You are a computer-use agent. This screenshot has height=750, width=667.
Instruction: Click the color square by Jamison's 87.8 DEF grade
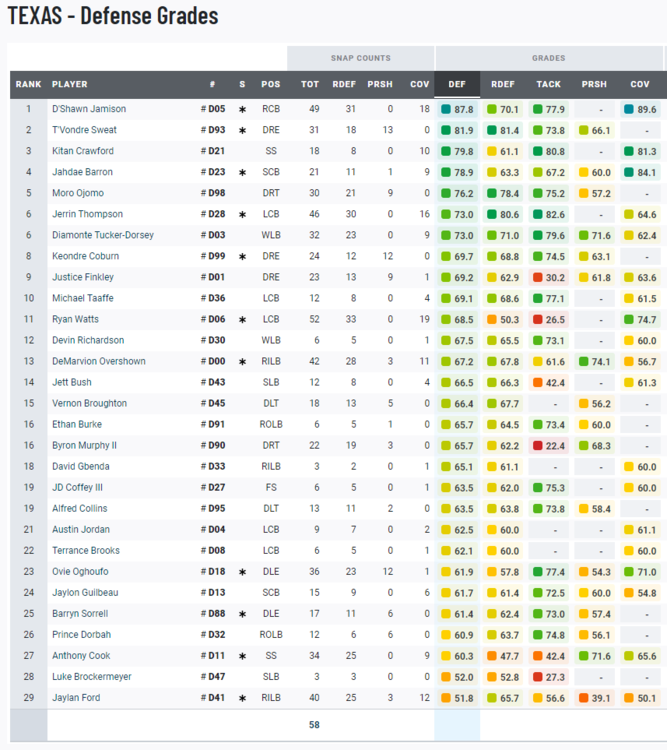[x=446, y=109]
